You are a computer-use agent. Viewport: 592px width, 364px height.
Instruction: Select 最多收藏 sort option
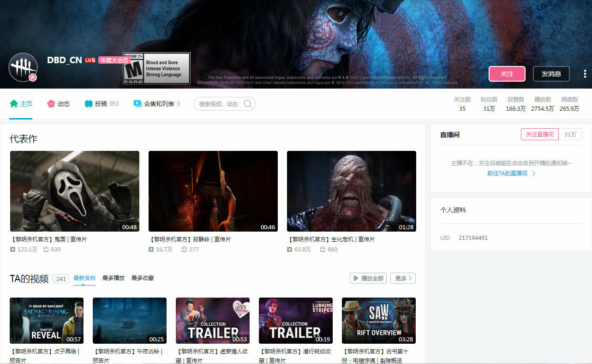[143, 278]
